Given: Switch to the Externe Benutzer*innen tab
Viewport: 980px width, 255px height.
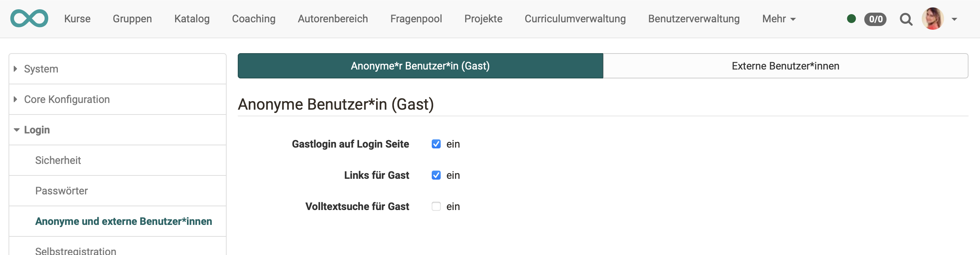Looking at the screenshot, I should tap(785, 65).
